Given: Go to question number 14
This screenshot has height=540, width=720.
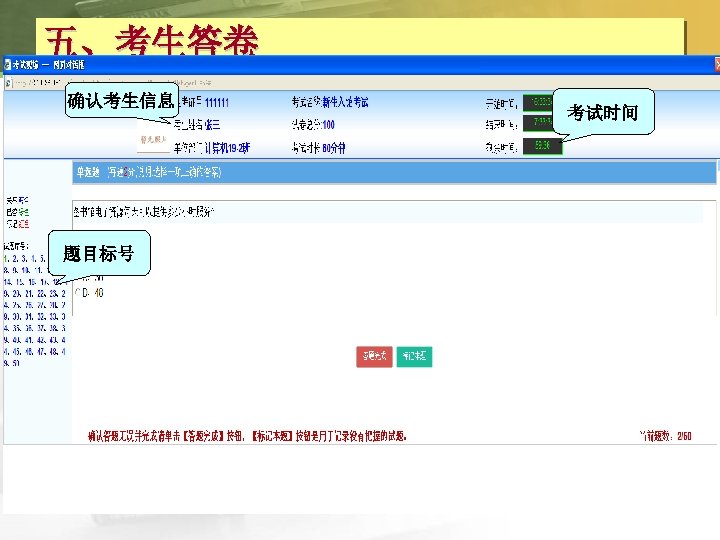Looking at the screenshot, I should click(7, 282).
